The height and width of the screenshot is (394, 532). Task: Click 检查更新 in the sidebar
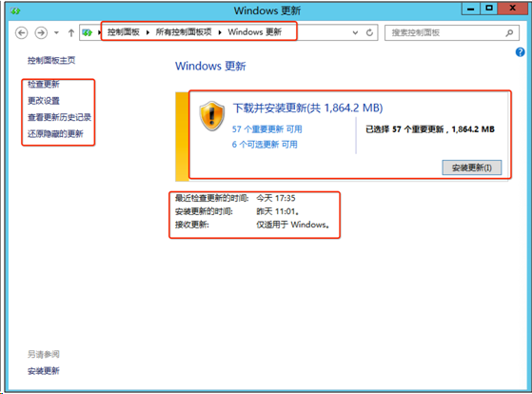(44, 84)
